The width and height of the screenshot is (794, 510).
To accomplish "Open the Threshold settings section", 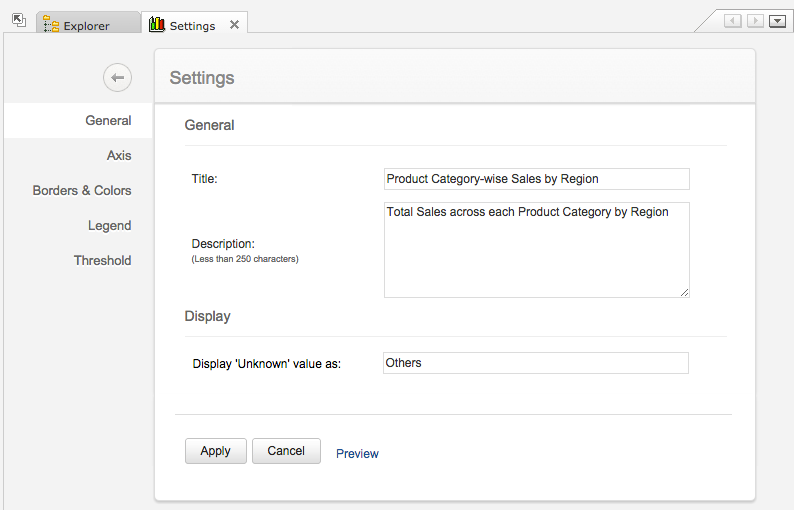I will (x=102, y=260).
